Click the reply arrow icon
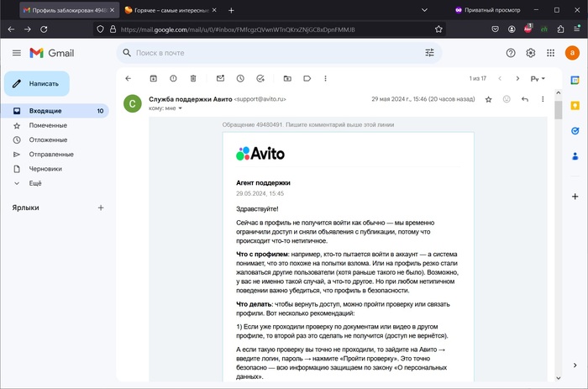 tap(525, 99)
